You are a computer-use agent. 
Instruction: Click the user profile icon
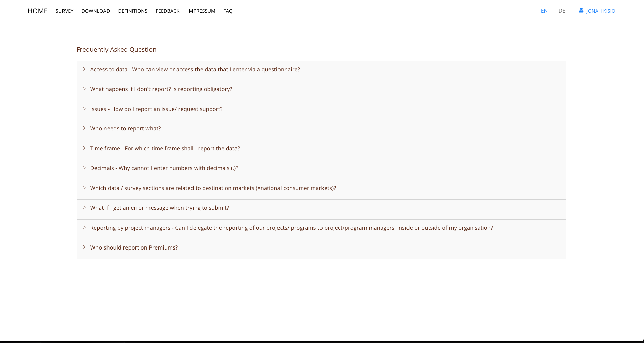pos(581,11)
